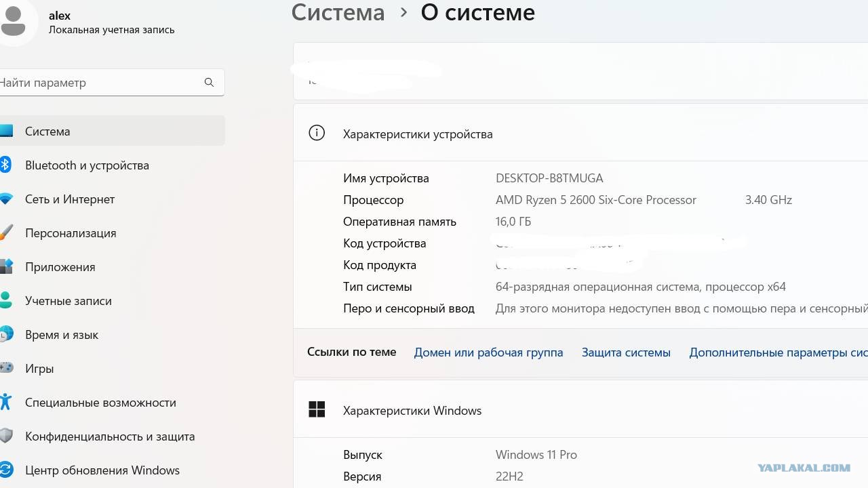Screen dimensions: 868x488
Task: Focus the Найти параметр search field
Action: click(111, 83)
